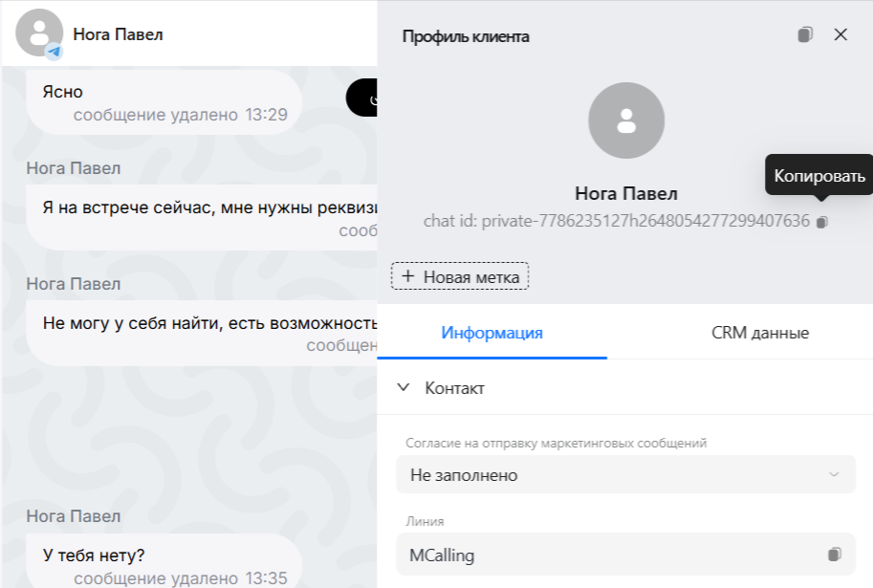Select the deleted message Ясно
The width and height of the screenshot is (873, 588).
point(163,100)
